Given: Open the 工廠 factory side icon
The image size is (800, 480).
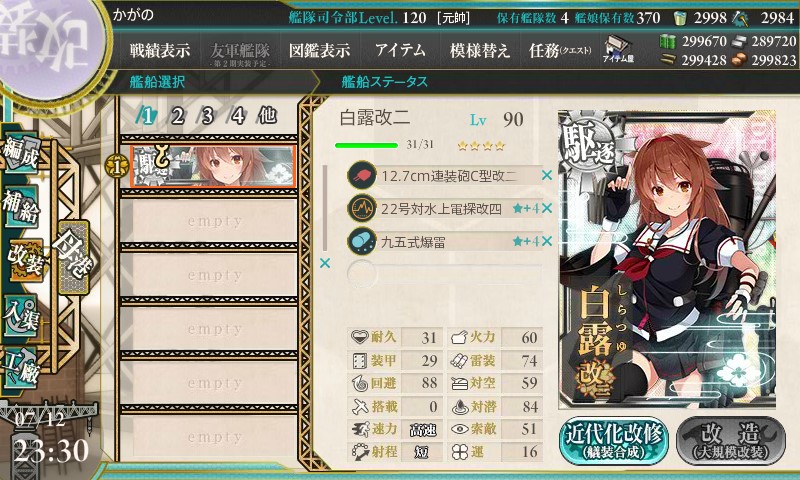Looking at the screenshot, I should (21, 367).
